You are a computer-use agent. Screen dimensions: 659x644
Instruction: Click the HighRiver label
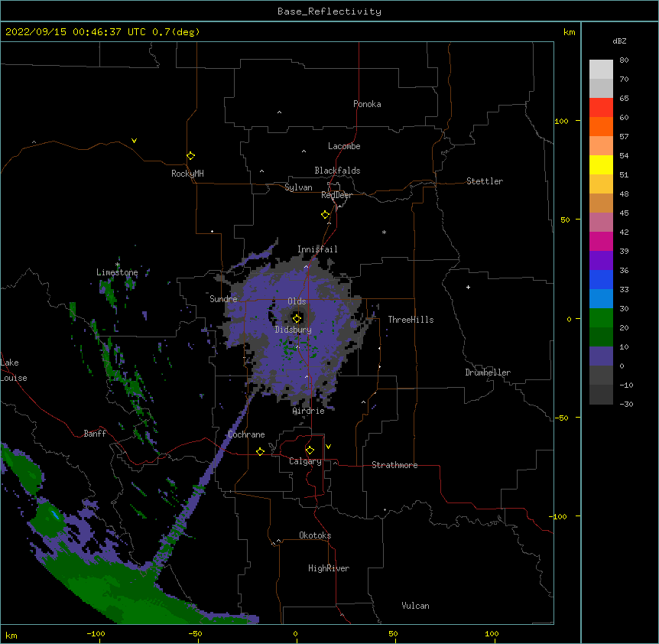point(329,568)
